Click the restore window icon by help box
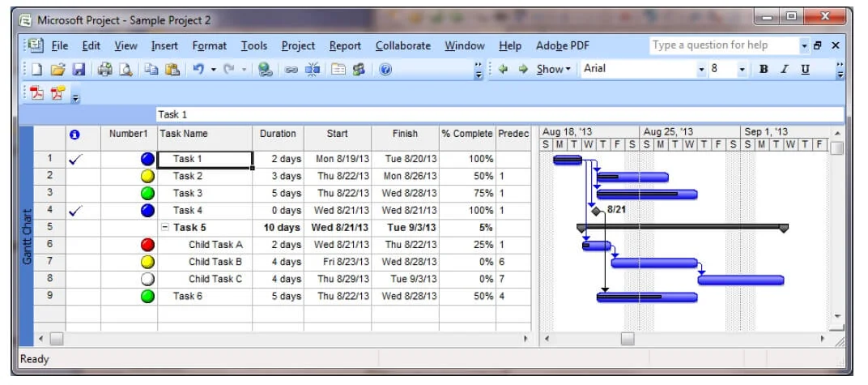This screenshot has width=868, height=385. click(x=818, y=46)
